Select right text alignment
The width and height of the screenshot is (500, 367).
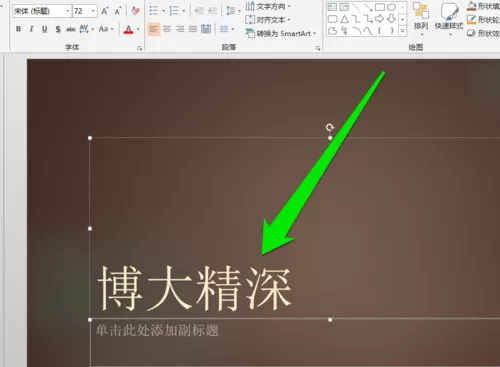point(180,29)
